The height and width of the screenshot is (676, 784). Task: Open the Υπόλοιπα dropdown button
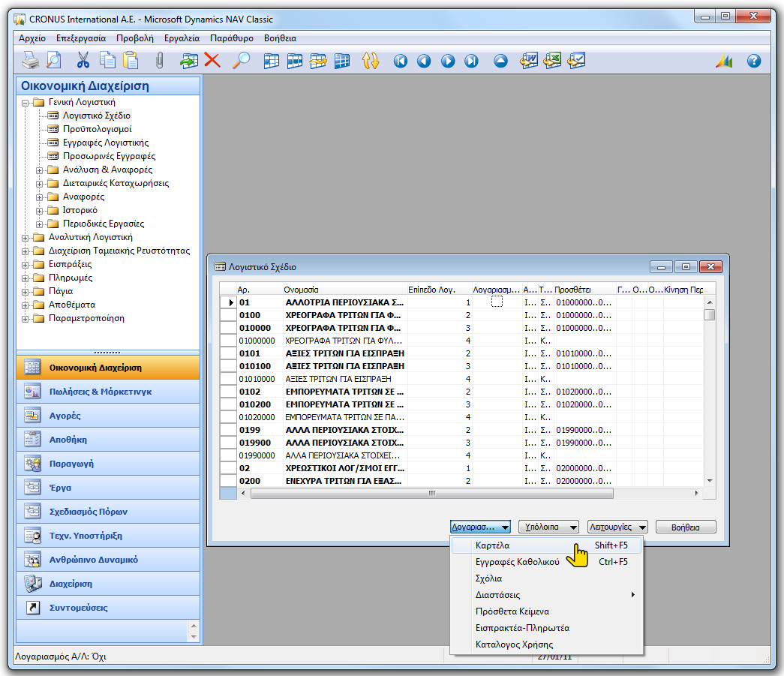[548, 527]
